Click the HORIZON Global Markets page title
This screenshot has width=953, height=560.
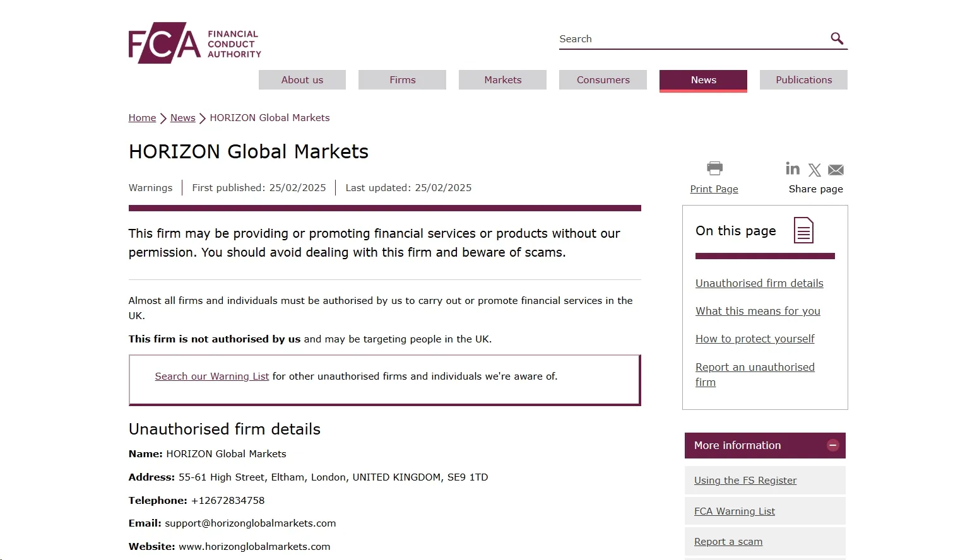point(249,152)
